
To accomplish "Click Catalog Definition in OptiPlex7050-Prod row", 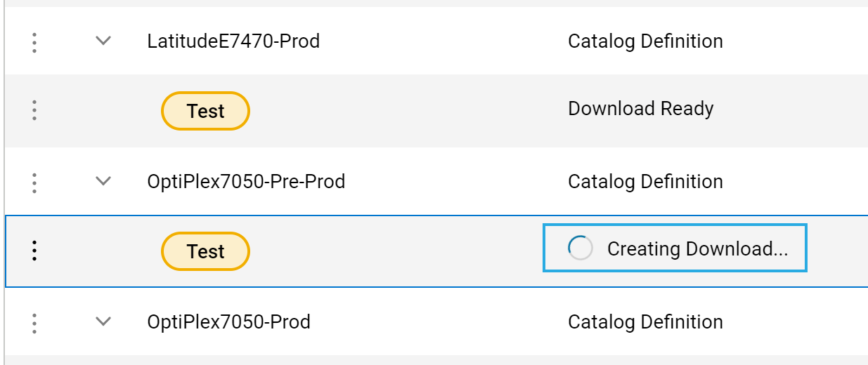I will click(645, 322).
